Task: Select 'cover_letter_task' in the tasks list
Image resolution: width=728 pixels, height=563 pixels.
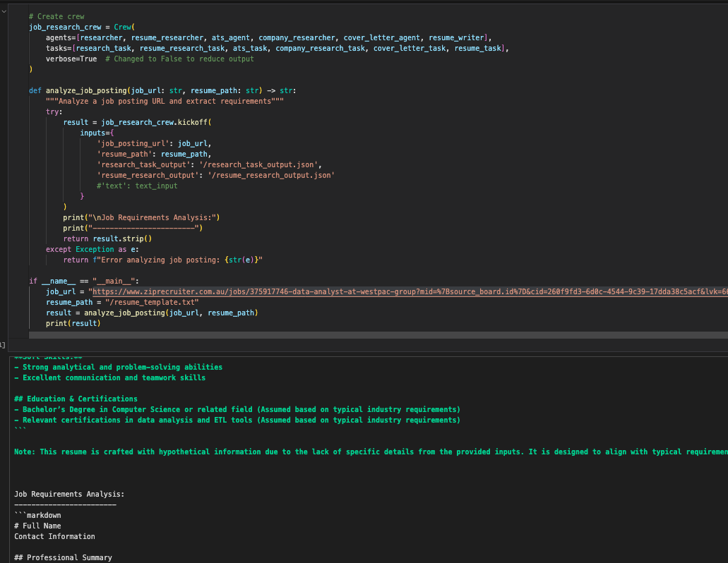Action: [x=410, y=49]
